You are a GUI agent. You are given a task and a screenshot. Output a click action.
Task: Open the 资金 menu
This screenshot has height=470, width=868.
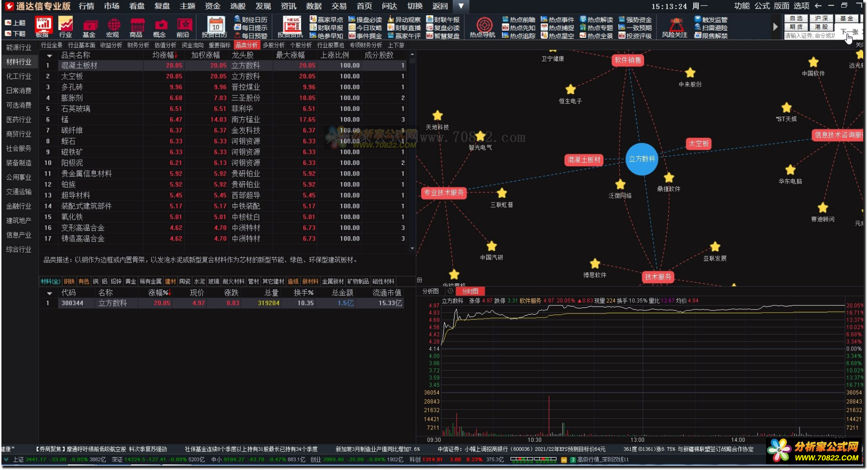click(x=212, y=6)
